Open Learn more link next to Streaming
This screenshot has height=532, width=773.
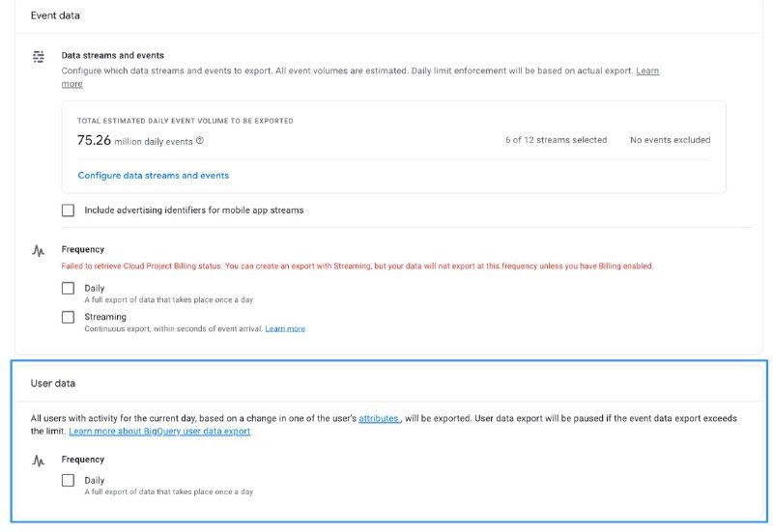click(x=285, y=328)
